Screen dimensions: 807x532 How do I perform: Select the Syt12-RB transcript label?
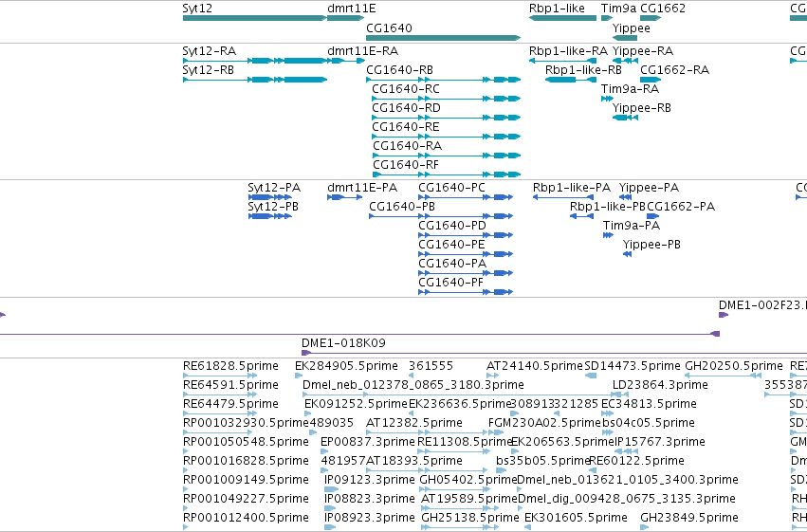(209, 70)
